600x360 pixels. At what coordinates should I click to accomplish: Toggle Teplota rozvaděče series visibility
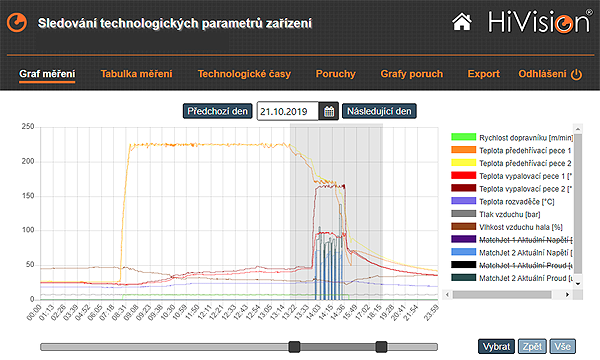coord(503,201)
